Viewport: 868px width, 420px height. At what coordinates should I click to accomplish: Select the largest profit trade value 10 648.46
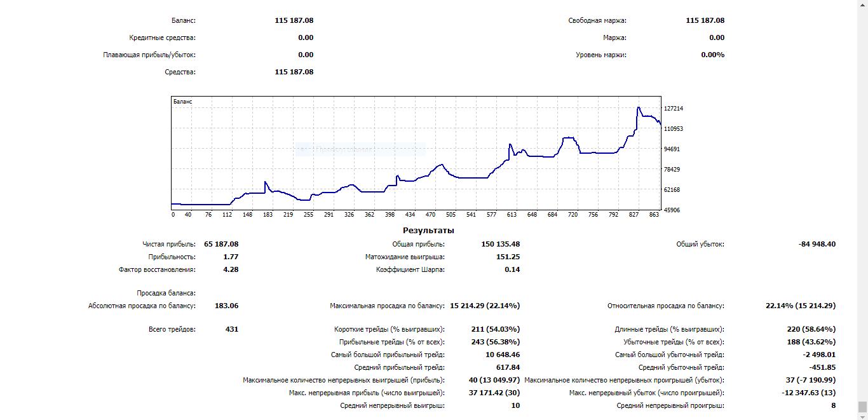(503, 355)
